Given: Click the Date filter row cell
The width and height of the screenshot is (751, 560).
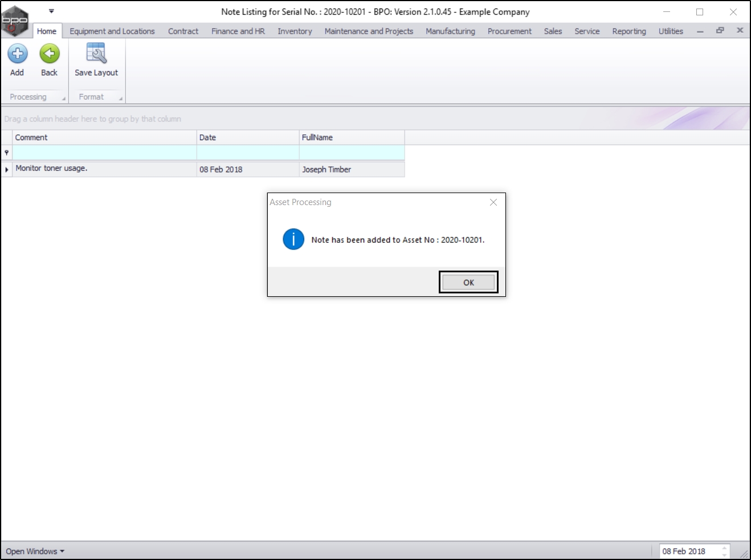Looking at the screenshot, I should tap(248, 153).
